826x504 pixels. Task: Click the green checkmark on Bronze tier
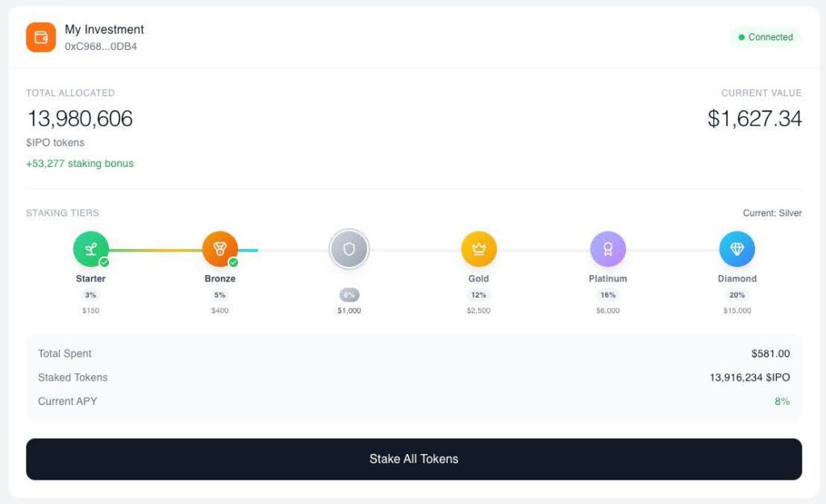tap(232, 262)
